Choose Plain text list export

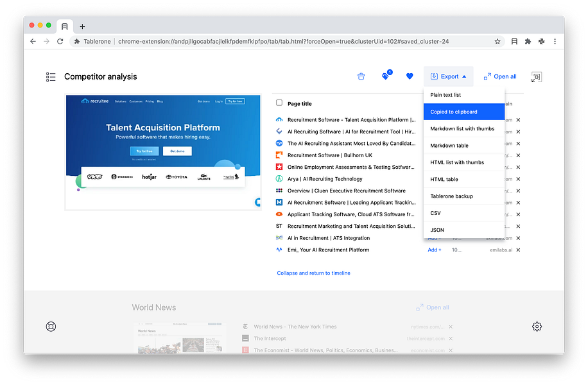464,95
